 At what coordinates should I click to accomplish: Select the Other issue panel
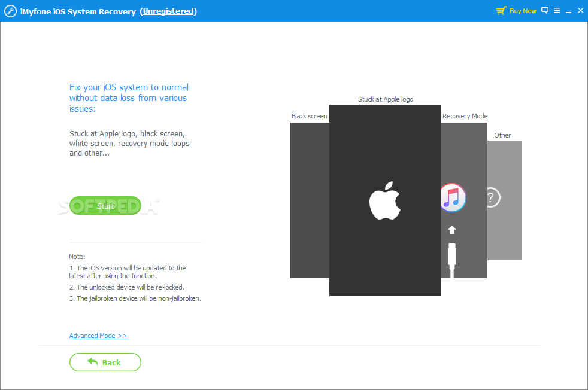tap(505, 200)
